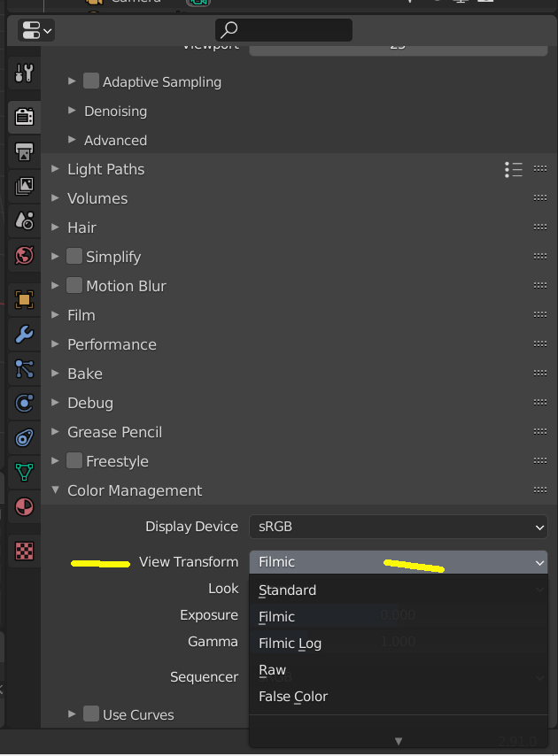The height and width of the screenshot is (756, 558).
Task: Enable the Freestyle checkbox
Action: 74,461
